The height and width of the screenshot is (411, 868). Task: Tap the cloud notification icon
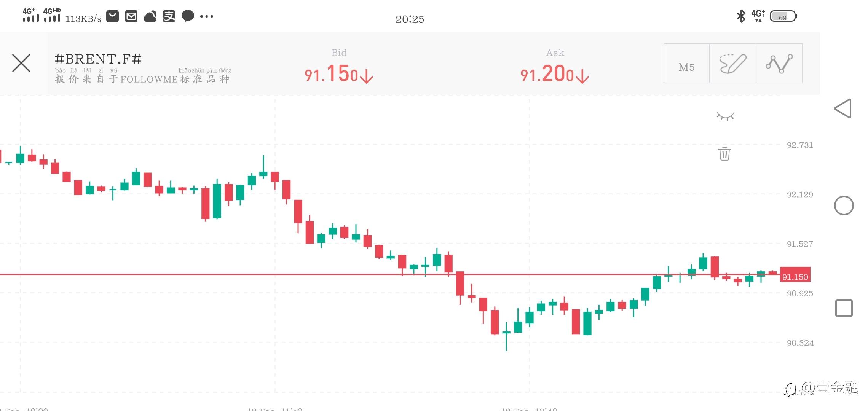(150, 16)
